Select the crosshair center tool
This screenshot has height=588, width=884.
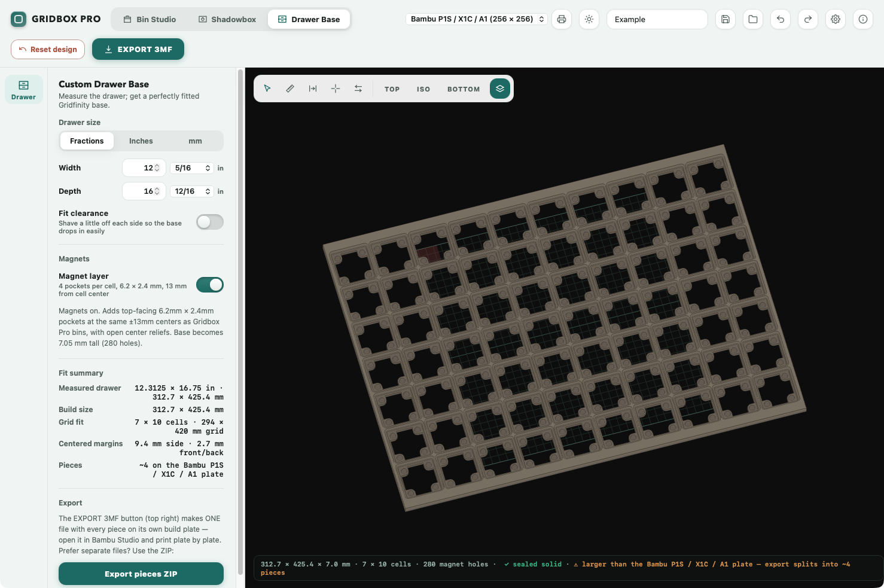coord(336,89)
